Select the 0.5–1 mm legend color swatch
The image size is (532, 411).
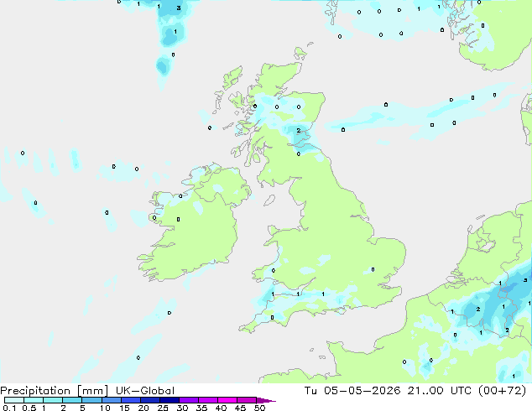click(34, 400)
